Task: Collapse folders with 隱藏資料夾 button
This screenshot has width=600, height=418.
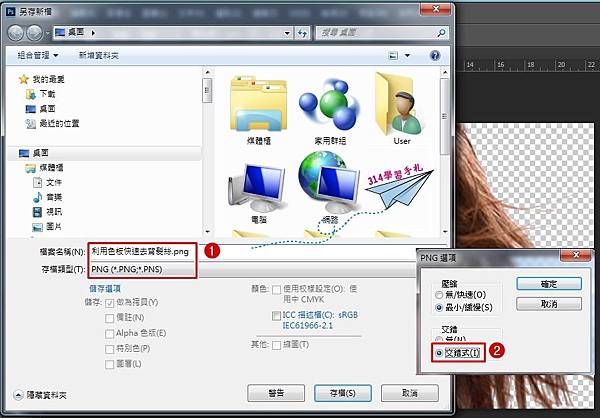Action: (x=40, y=395)
